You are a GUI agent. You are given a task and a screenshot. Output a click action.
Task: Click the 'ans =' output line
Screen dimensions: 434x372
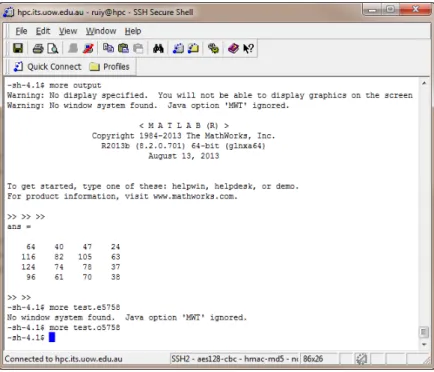tap(19, 227)
